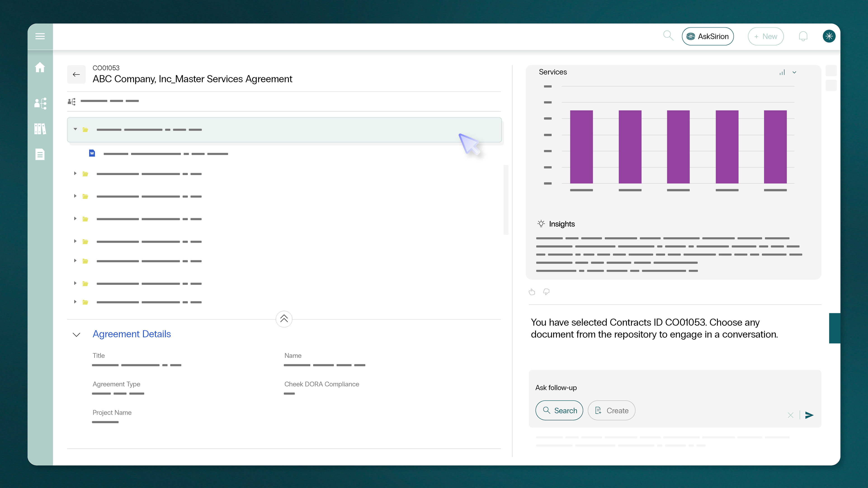Send the follow-up message arrow

click(x=809, y=415)
